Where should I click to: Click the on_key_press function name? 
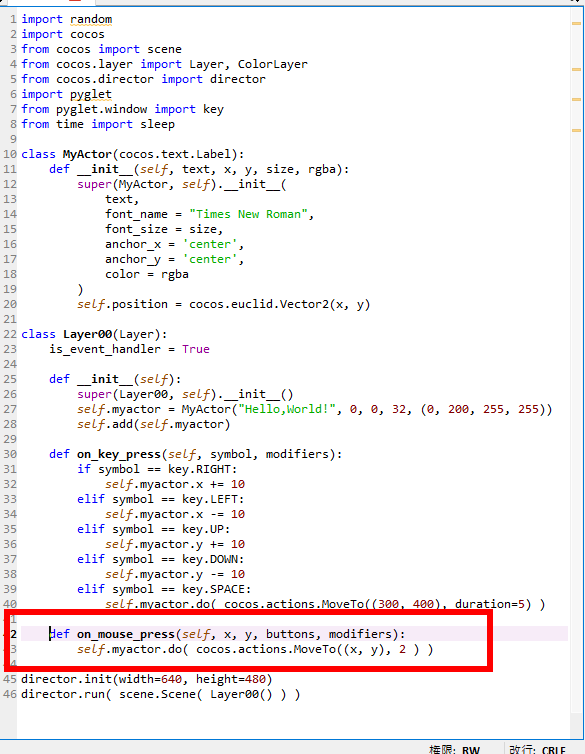[119, 454]
